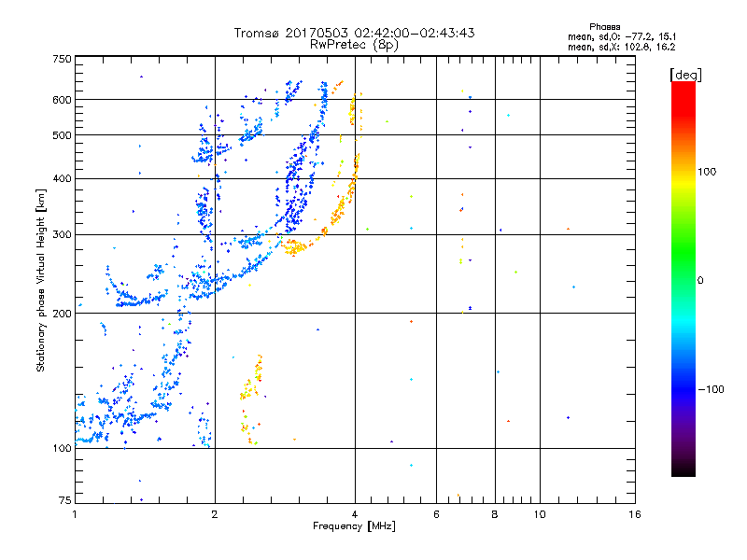Image resolution: width=747 pixels, height=560 pixels.
Task: Click the x-axis tick label '8'
Action: pos(495,514)
